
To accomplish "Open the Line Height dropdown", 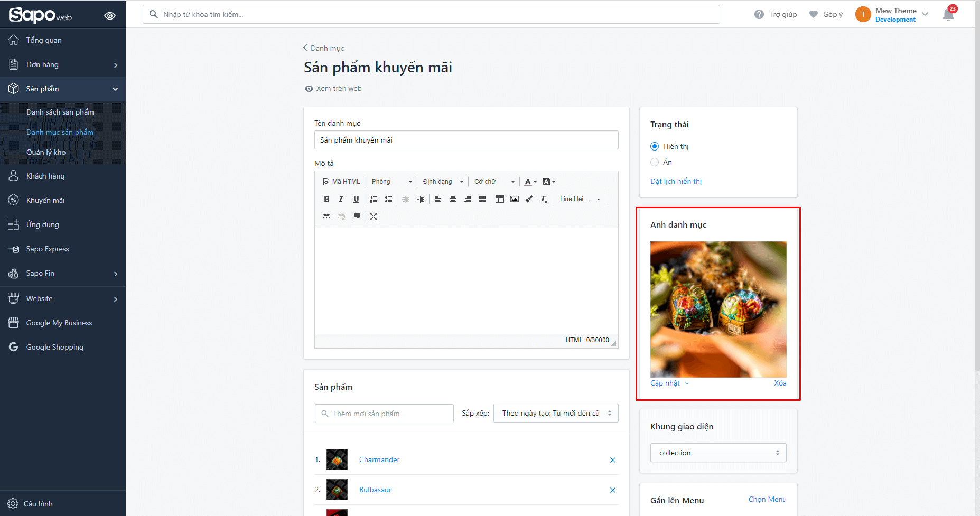I will [x=580, y=199].
